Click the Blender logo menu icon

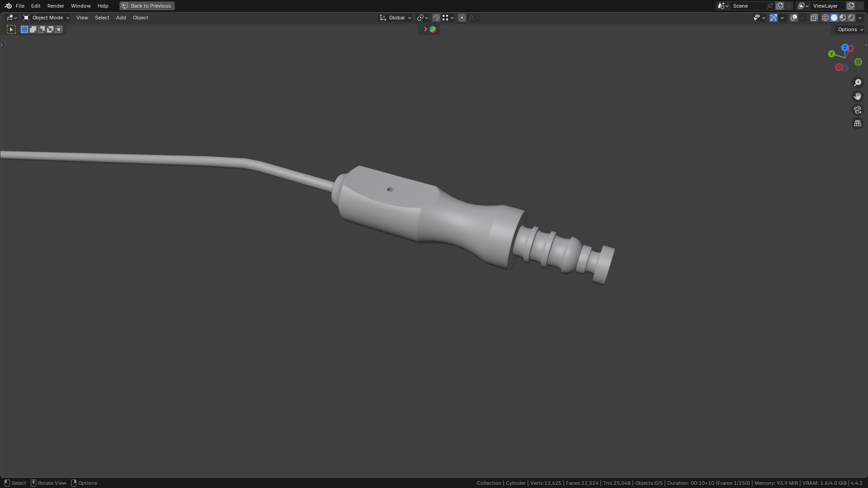8,6
